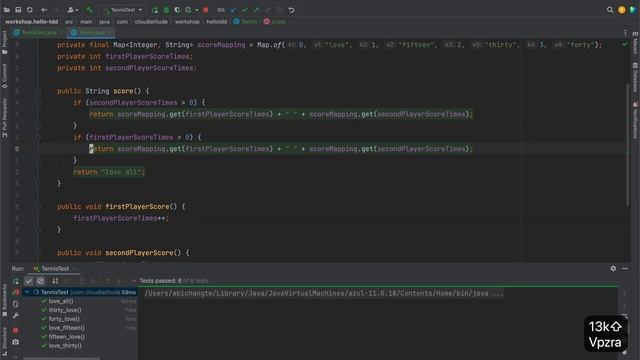
Task: Open editor tabs more options menu
Action: [x=625, y=33]
